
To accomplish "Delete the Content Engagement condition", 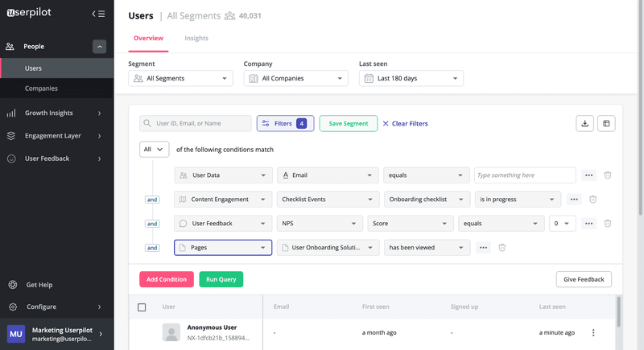I will pos(592,200).
